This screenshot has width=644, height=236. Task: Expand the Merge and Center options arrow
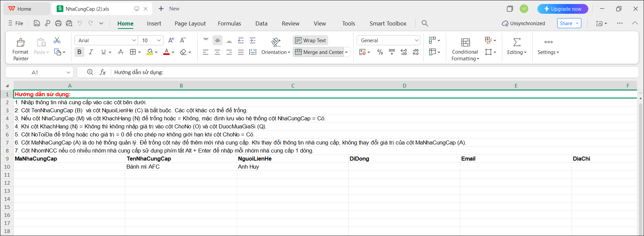(x=347, y=52)
